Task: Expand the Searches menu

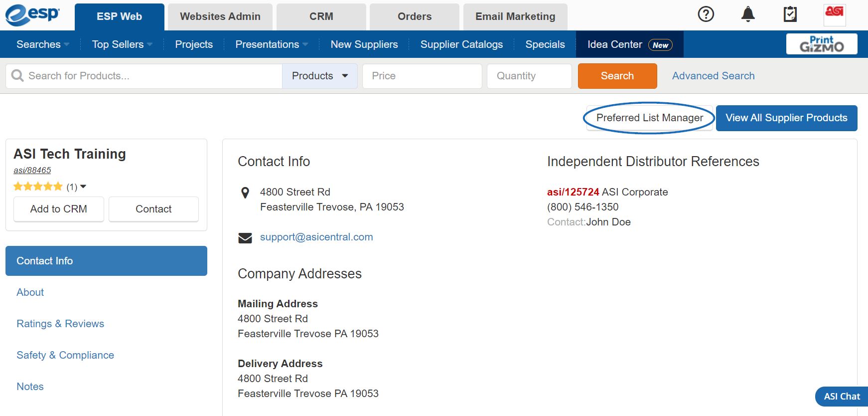Action: tap(43, 44)
